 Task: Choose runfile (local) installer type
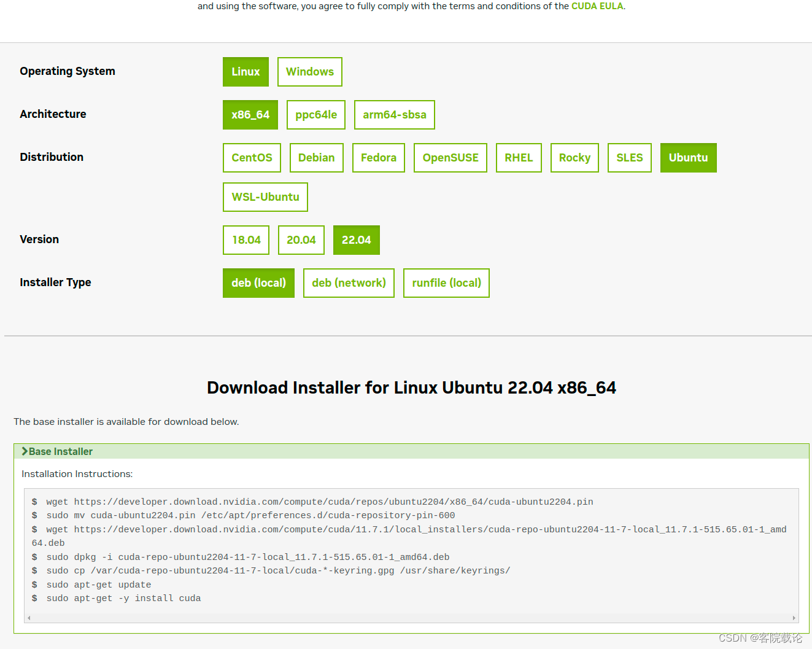point(446,283)
